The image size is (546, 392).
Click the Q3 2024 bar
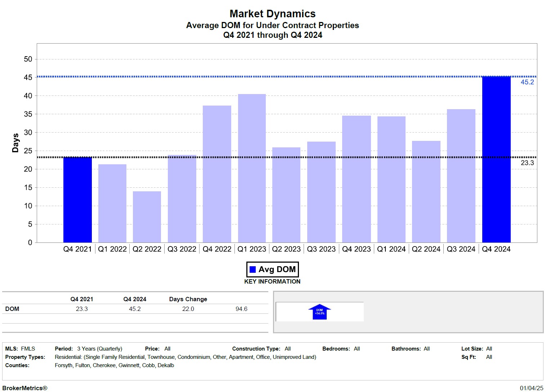pos(461,176)
